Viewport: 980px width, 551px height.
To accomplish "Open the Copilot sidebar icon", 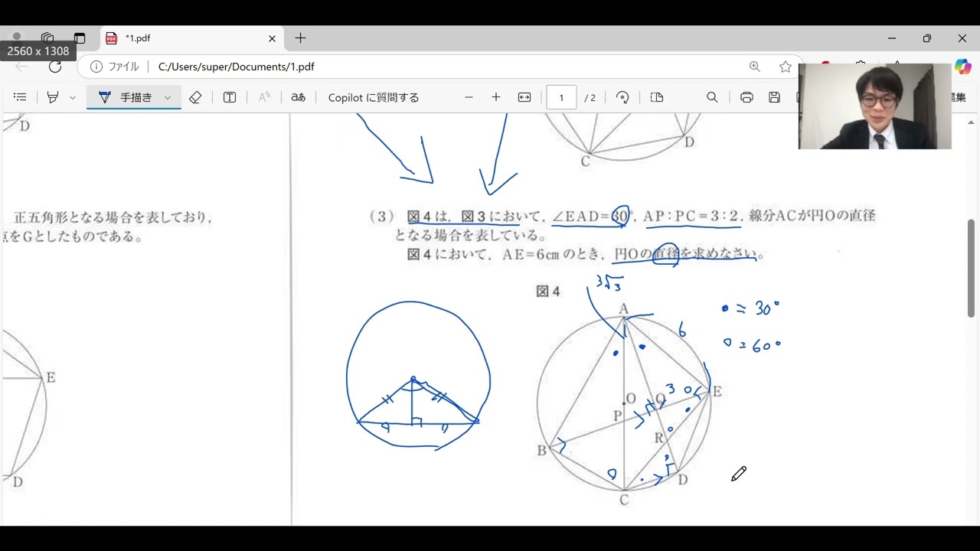I will [962, 67].
